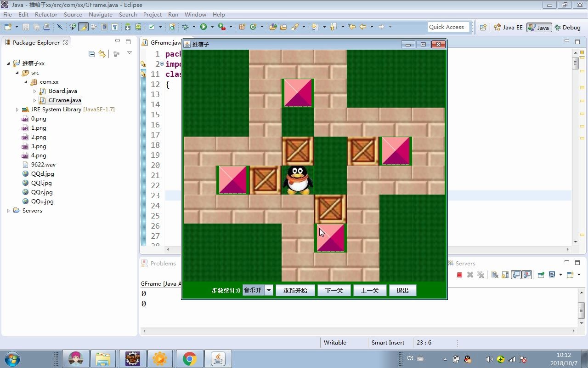Click the 退出 exit button
Viewport: 588px width, 368px height.
click(402, 290)
